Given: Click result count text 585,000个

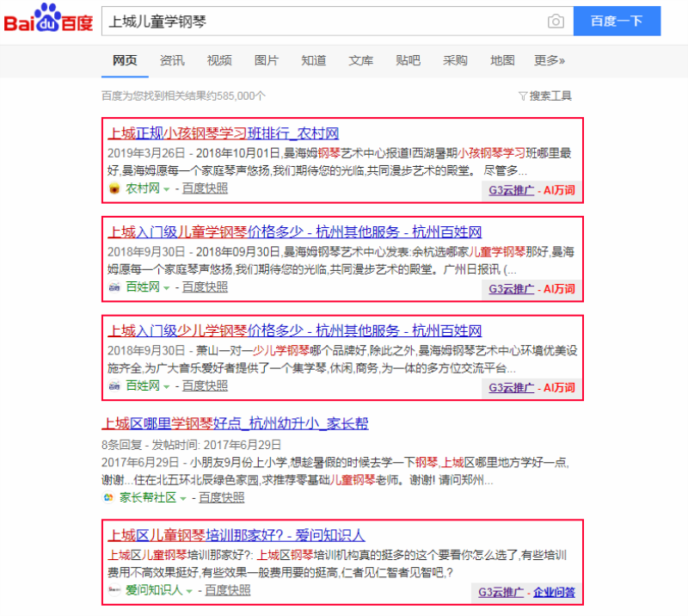Looking at the screenshot, I should [241, 95].
